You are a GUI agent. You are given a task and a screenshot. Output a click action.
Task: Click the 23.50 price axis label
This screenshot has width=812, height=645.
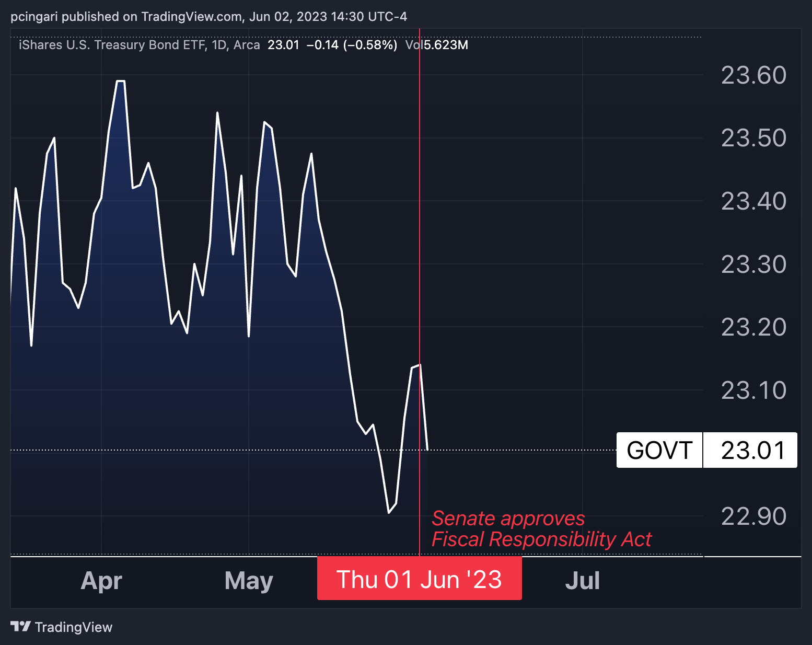(x=753, y=138)
